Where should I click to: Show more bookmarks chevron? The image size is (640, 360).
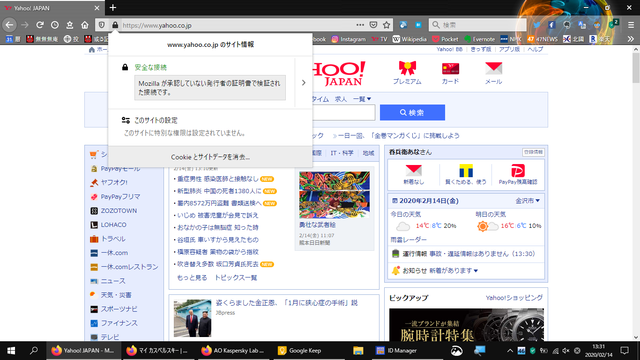click(x=631, y=39)
